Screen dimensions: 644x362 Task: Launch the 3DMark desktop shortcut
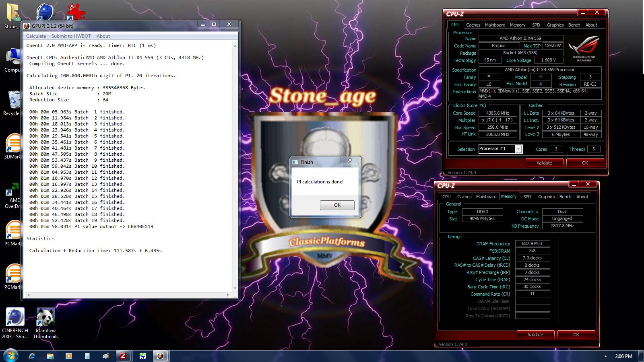pyautogui.click(x=12, y=146)
